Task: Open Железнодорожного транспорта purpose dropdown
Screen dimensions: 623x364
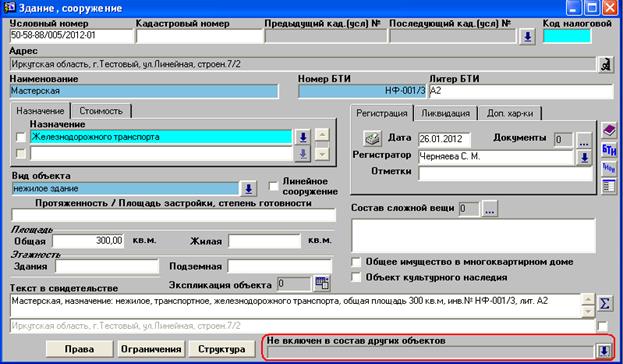Action: [x=303, y=137]
